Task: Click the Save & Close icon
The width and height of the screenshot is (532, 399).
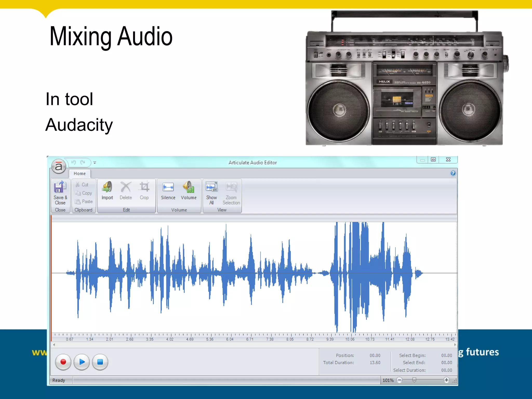Action: [60, 193]
